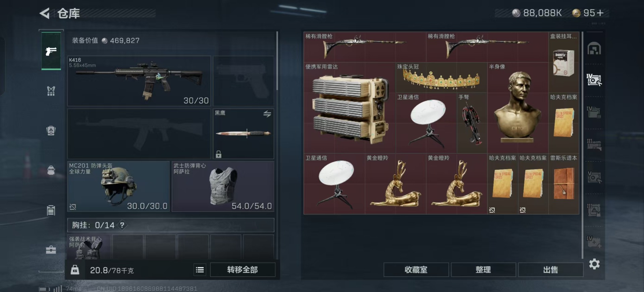
Task: Select the 半身像 bust item in storage
Action: (x=518, y=108)
